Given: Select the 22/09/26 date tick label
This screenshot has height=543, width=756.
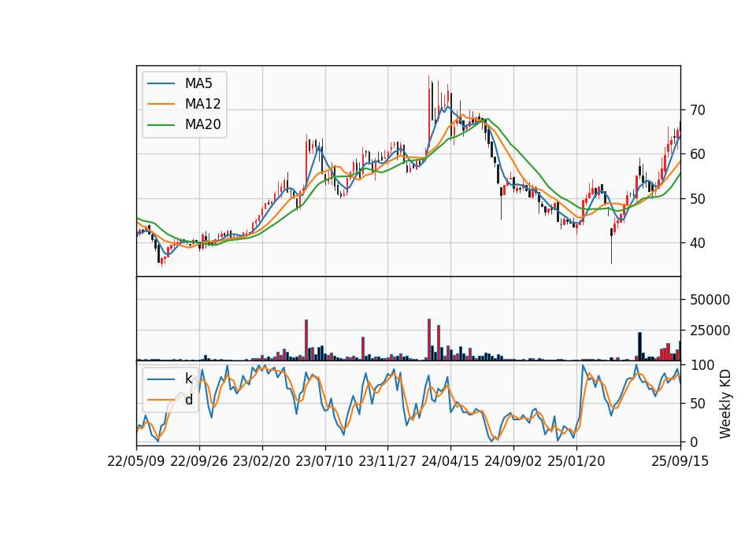Looking at the screenshot, I should [x=199, y=461].
